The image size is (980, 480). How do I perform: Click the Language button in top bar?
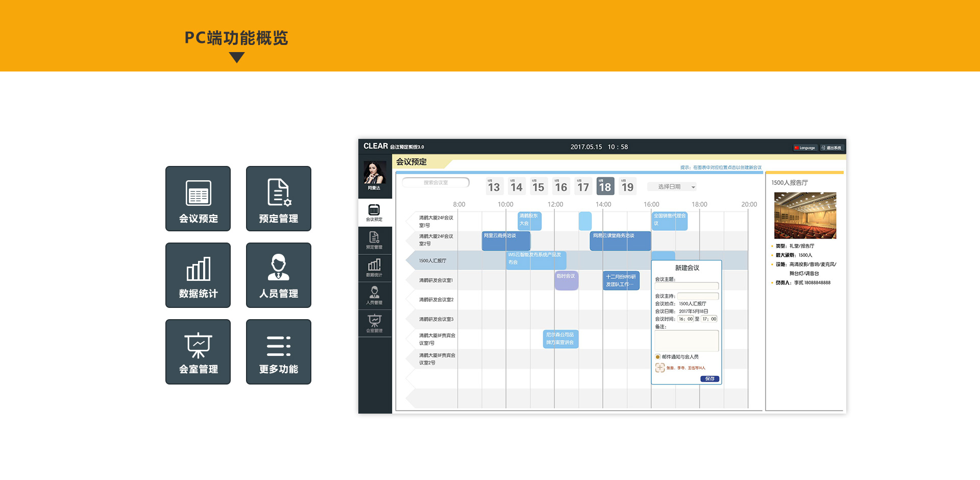805,148
